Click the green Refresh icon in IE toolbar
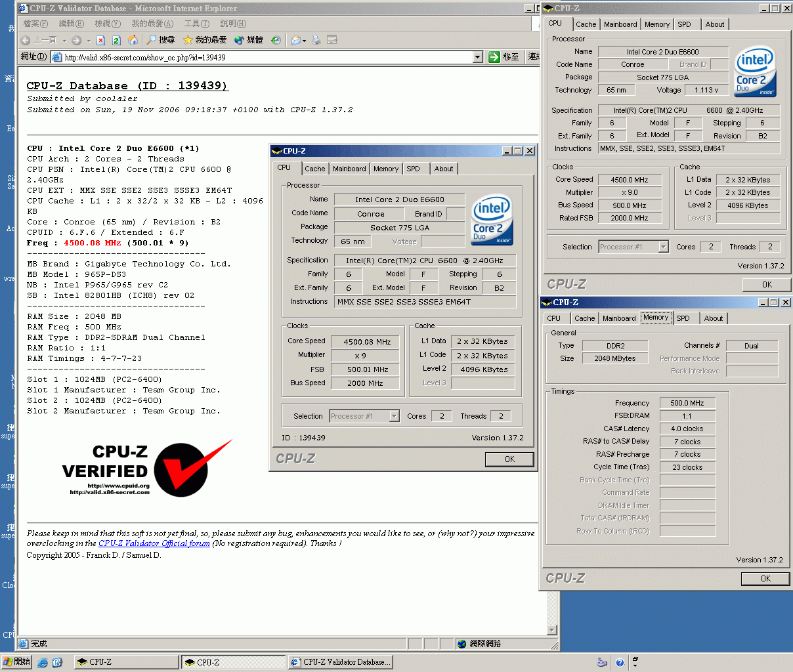This screenshot has height=672, width=793. [x=116, y=40]
